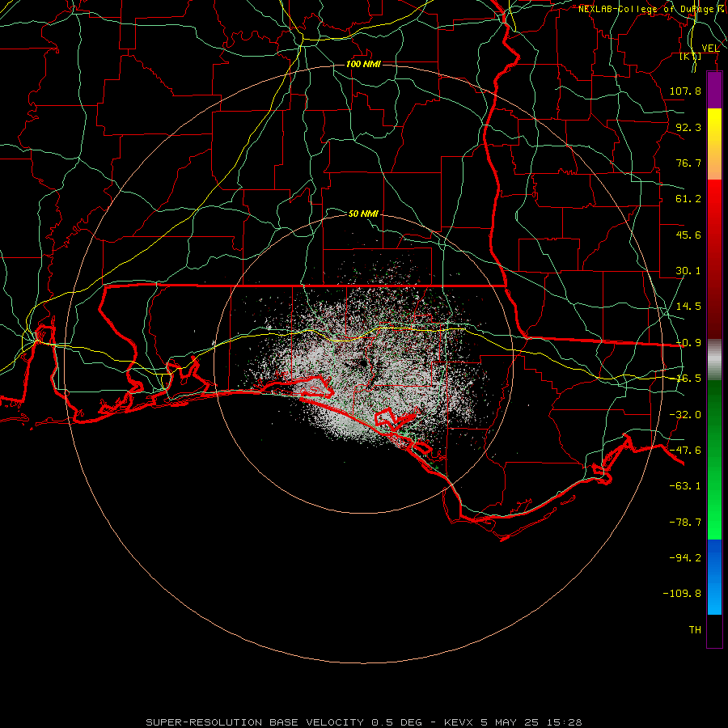Pick the purple segment of the color bar
This screenshot has width=728, height=728.
714,90
